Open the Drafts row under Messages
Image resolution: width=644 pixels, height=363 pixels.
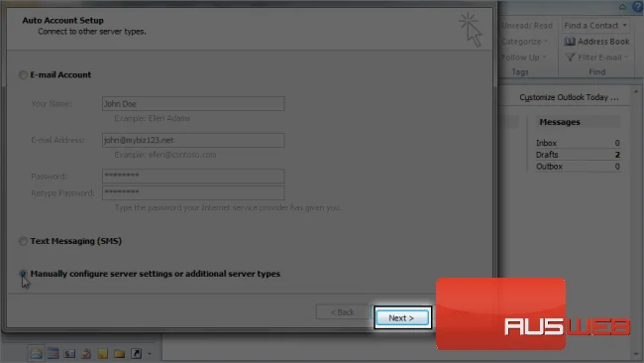(x=578, y=155)
